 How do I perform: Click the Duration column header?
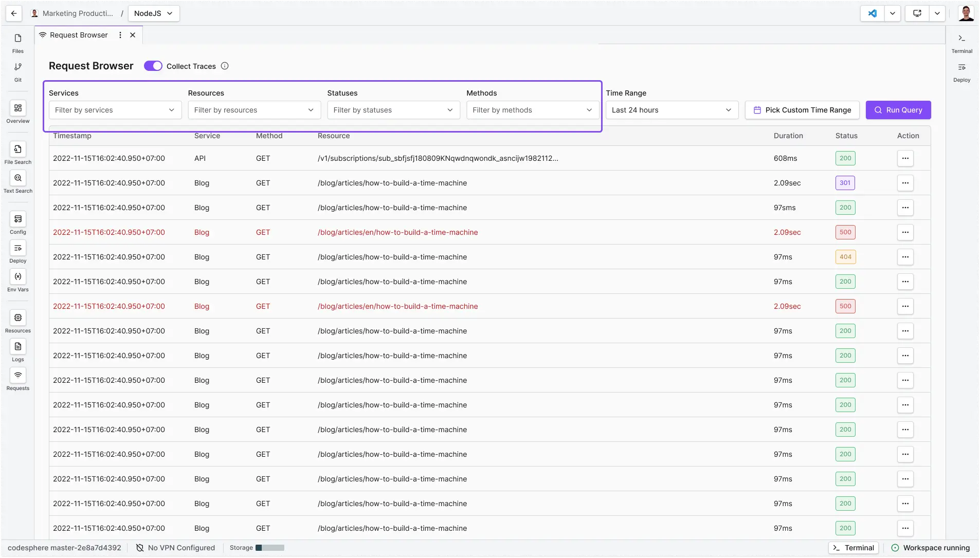click(788, 136)
